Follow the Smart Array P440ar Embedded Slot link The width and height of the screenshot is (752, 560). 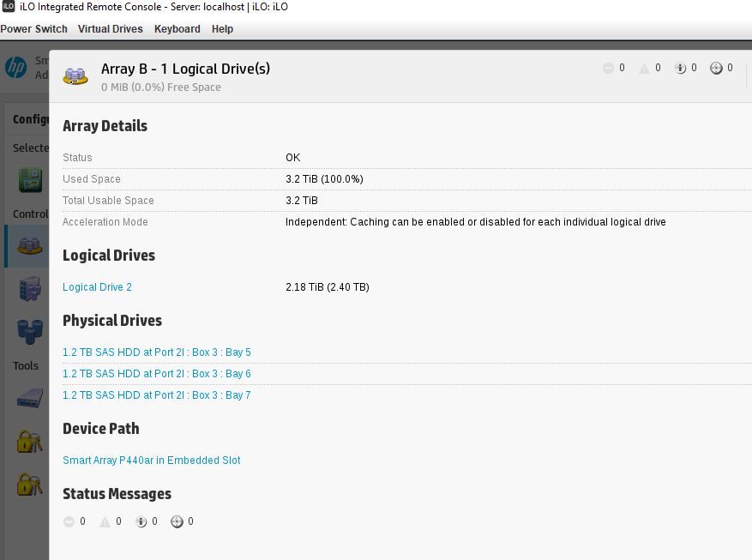click(x=152, y=461)
